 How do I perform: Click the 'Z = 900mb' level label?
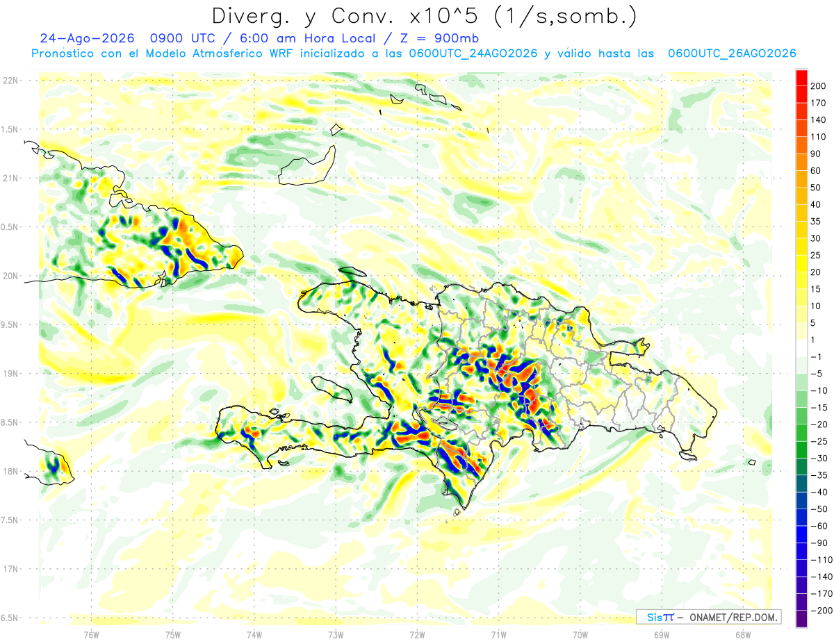441,38
